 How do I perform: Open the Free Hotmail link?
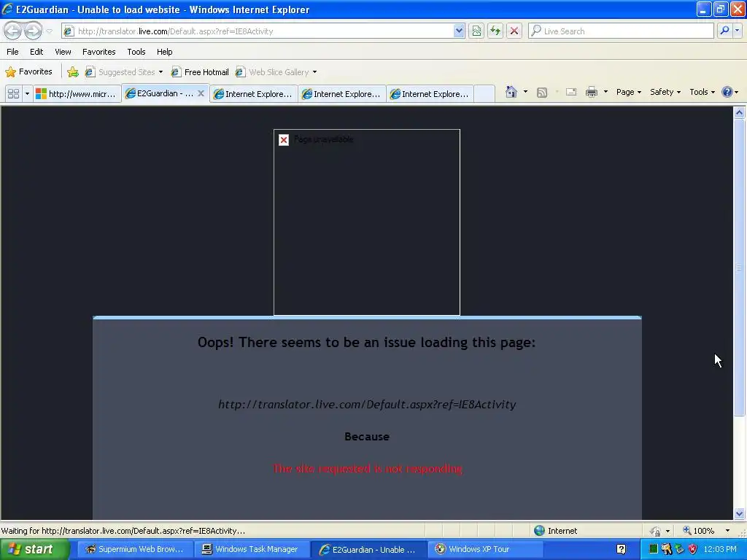coord(200,72)
